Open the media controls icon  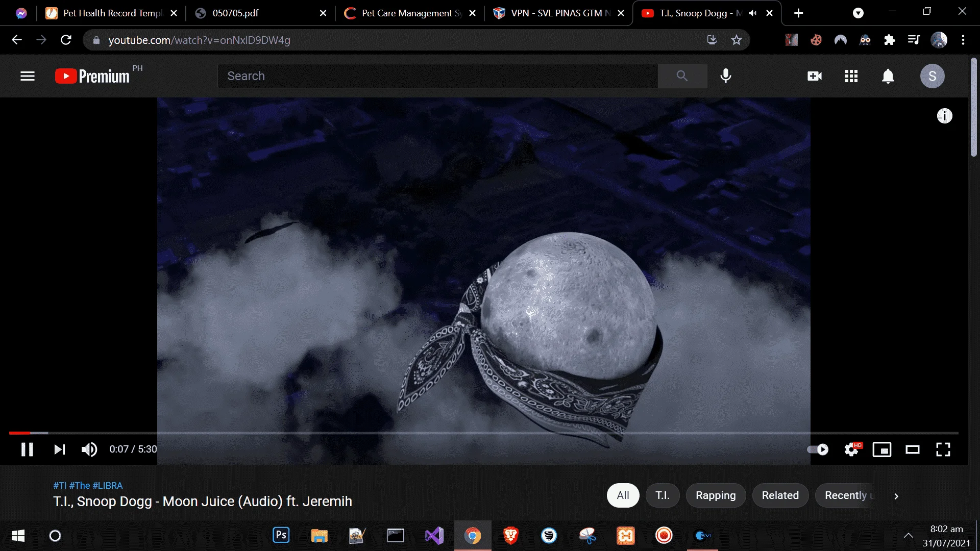pyautogui.click(x=914, y=40)
